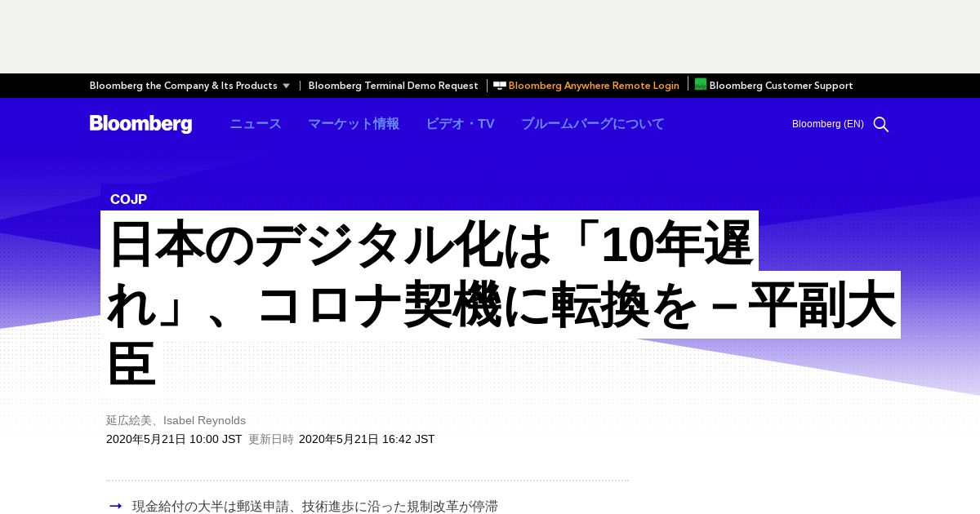The width and height of the screenshot is (980, 514).
Task: Click the article headline 日本のデジタル化は
Action: pyautogui.click(x=502, y=304)
